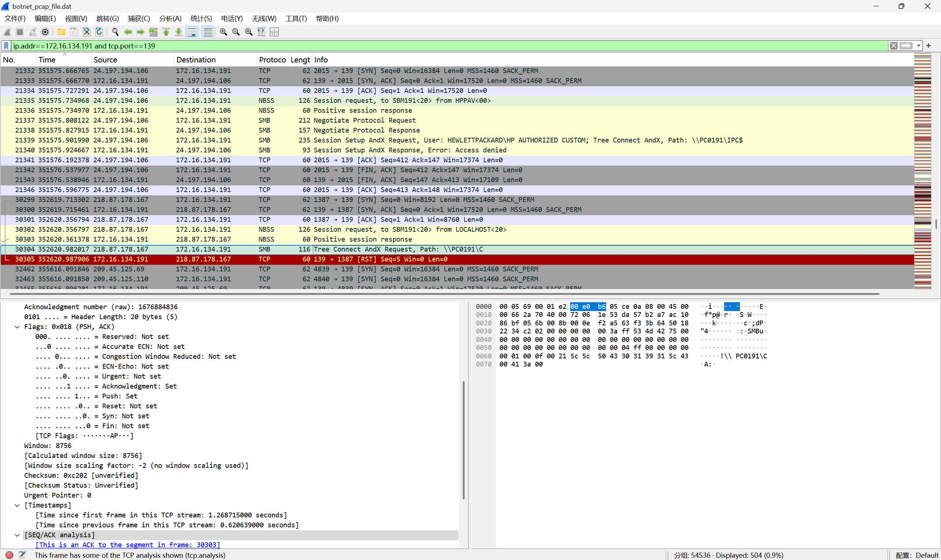Reload the capture file icon
The height and width of the screenshot is (560, 941).
pos(99,32)
